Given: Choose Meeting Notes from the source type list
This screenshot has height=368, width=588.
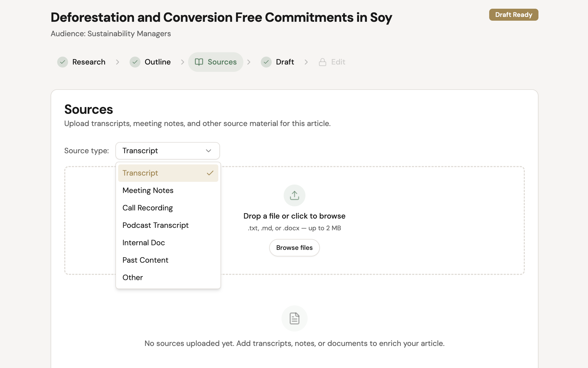Looking at the screenshot, I should [x=148, y=191].
